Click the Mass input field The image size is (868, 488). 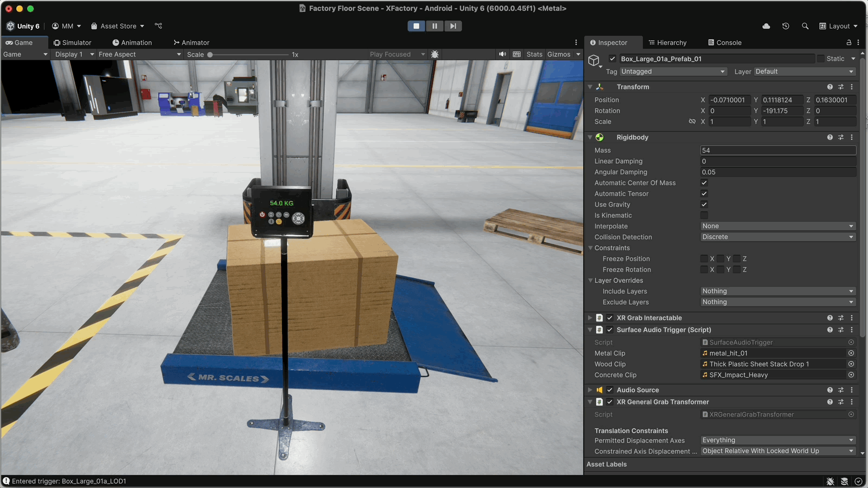[777, 150]
